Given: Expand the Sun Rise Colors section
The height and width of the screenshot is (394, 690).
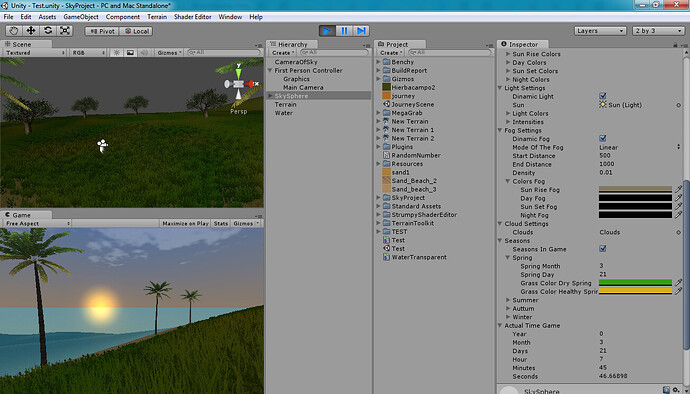Looking at the screenshot, I should pyautogui.click(x=508, y=54).
